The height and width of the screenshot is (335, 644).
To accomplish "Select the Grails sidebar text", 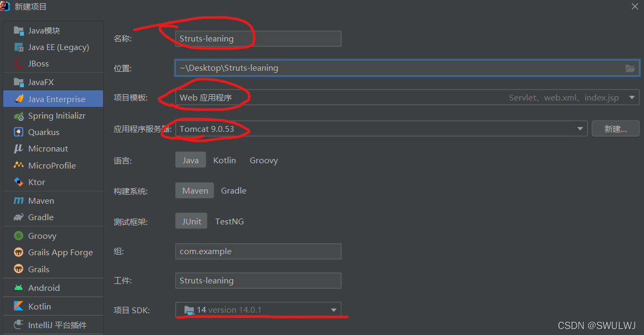I will [x=39, y=269].
